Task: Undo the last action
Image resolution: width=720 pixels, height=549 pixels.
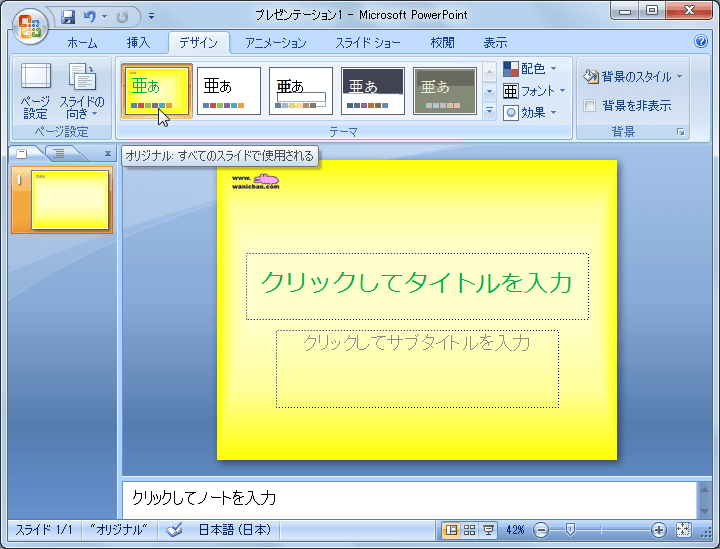Action: (90, 17)
